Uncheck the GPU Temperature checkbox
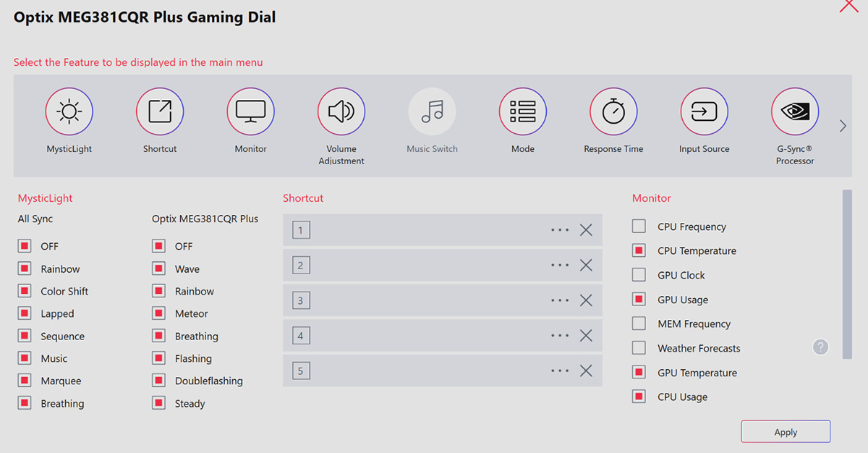 639,372
